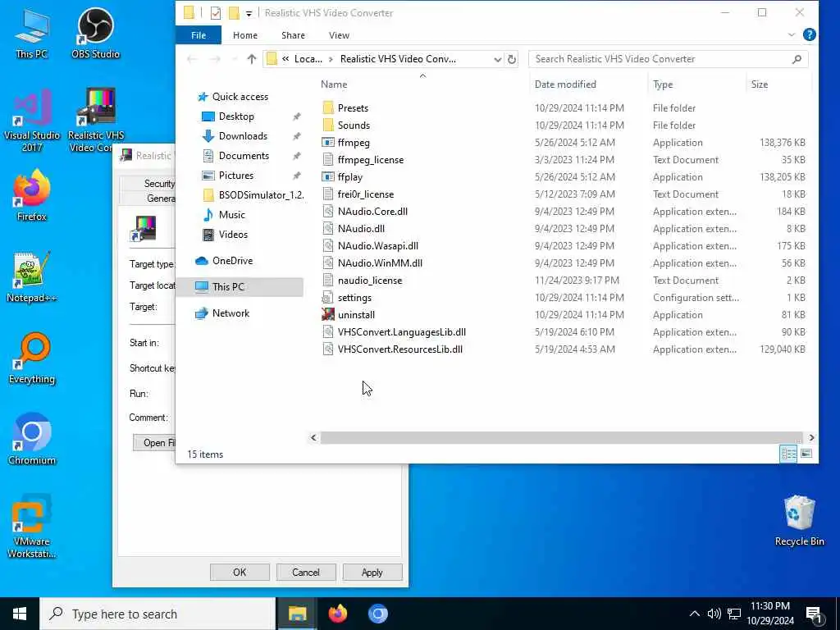The image size is (840, 630).
Task: Select Downloads in the navigation pane
Action: (243, 136)
